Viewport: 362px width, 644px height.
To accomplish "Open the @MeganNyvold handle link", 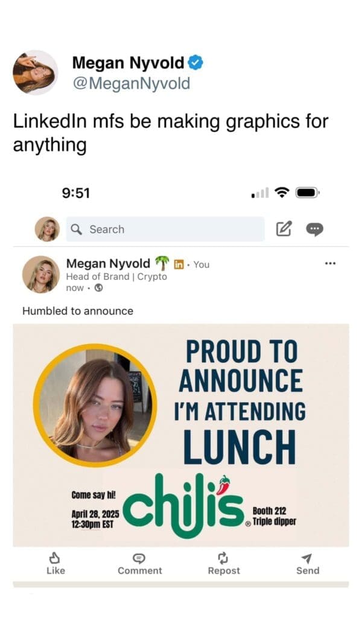I will tap(131, 83).
